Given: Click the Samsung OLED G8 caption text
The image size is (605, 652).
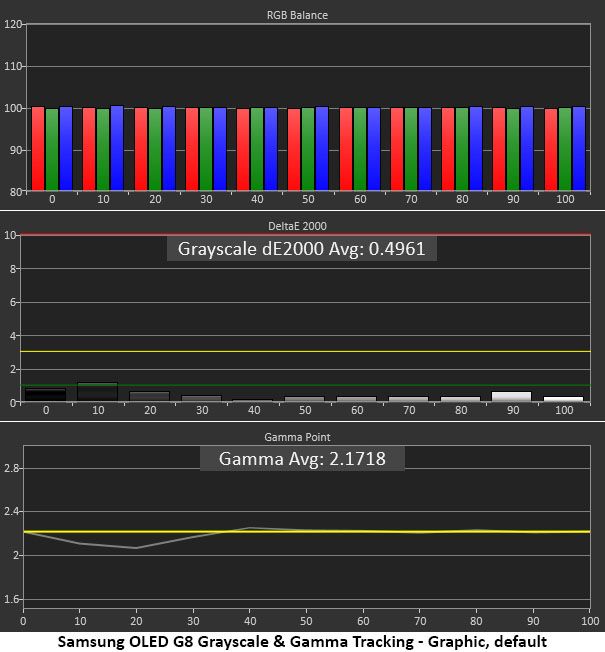Looking at the screenshot, I should pyautogui.click(x=302, y=642).
